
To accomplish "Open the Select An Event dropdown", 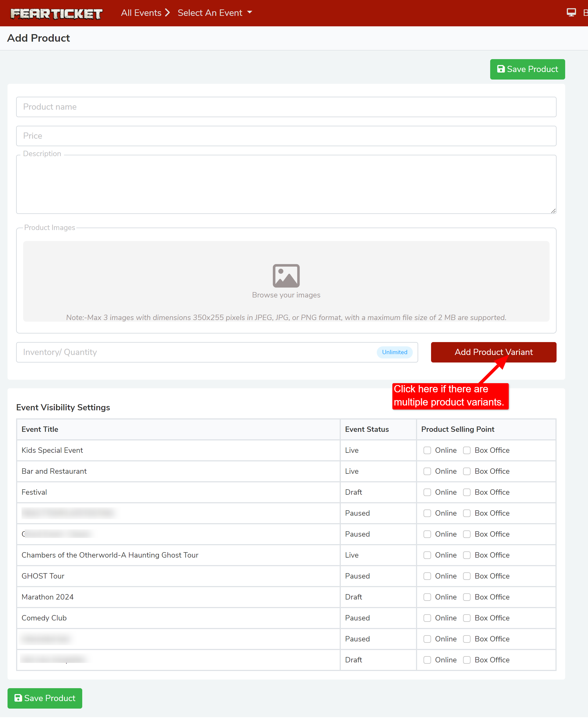I will pyautogui.click(x=210, y=13).
